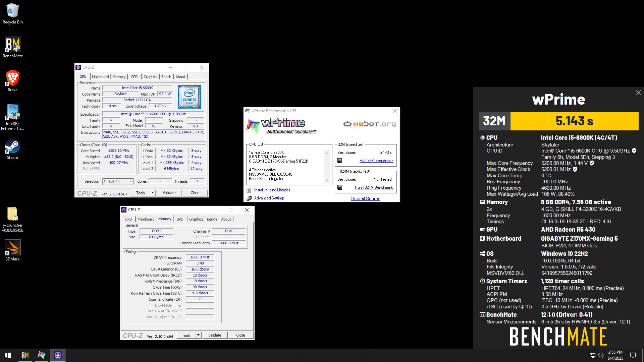Click the Advanced Settings wrench icon
This screenshot has width=644, height=362.
coord(249,198)
